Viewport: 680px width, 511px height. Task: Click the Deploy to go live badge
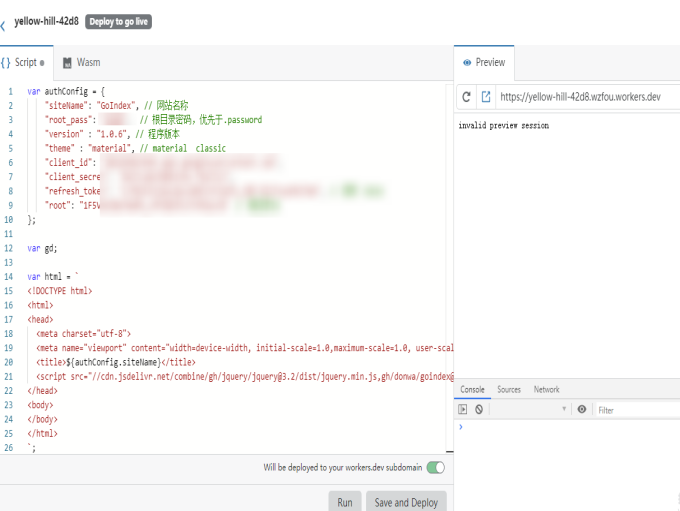tap(118, 22)
